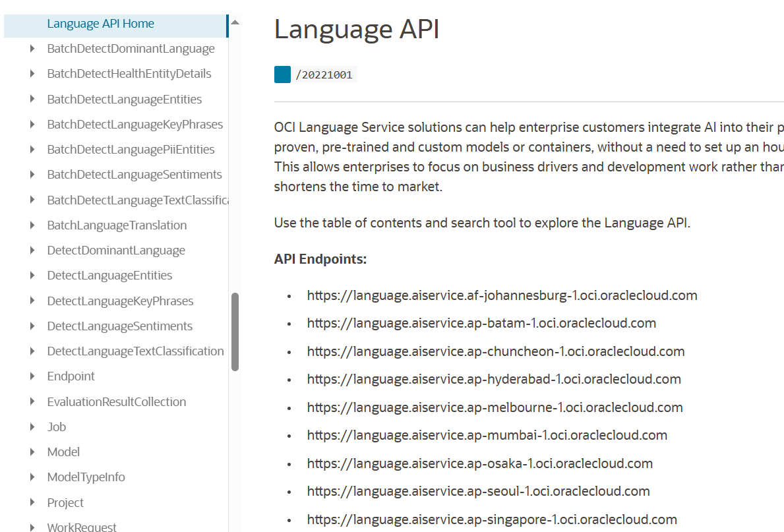This screenshot has width=784, height=532.
Task: Open the BatchDetectLanguageTextClassification link
Action: (x=138, y=200)
